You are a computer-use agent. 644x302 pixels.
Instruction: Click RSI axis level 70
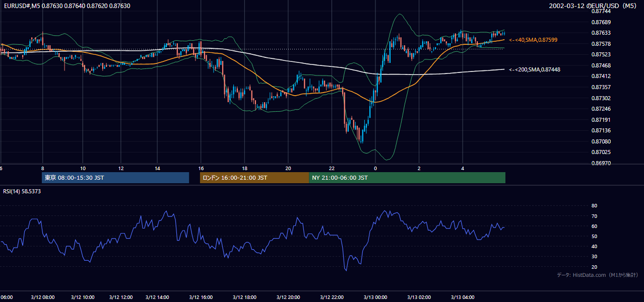[x=594, y=216]
